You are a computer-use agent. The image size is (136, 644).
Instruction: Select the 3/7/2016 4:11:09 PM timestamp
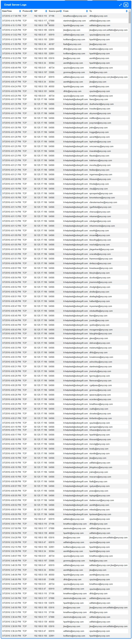point(12,44)
